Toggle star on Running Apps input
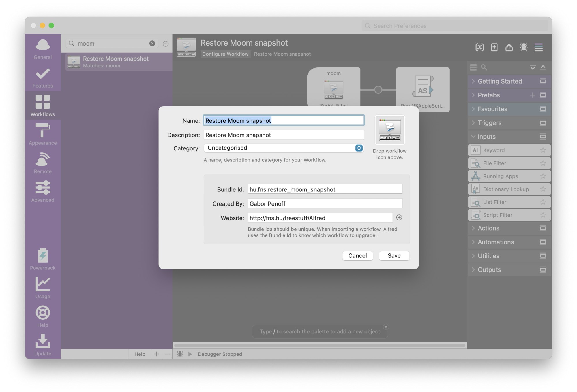The height and width of the screenshot is (392, 577). click(x=543, y=176)
